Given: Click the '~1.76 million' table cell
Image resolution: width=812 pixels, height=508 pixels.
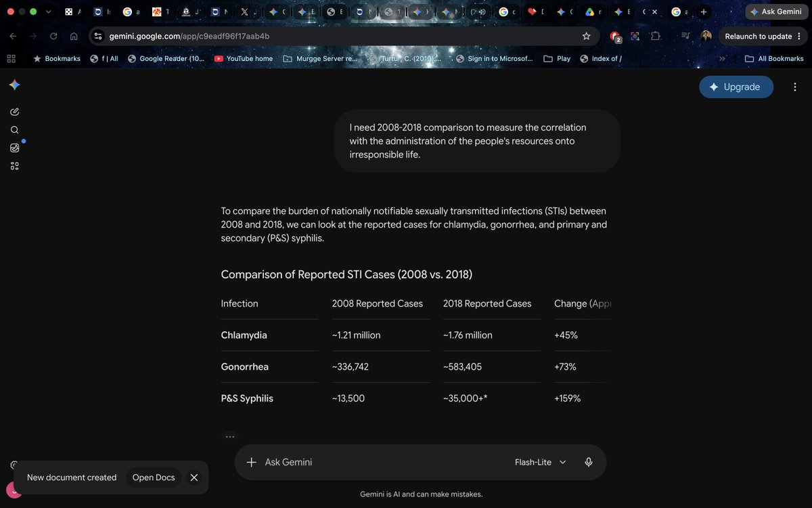Looking at the screenshot, I should click(468, 335).
